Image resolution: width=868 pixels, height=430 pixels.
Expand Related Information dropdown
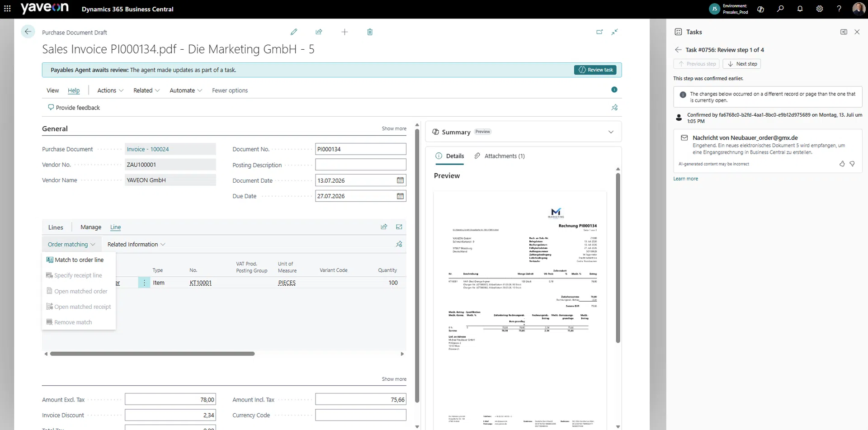pos(137,244)
